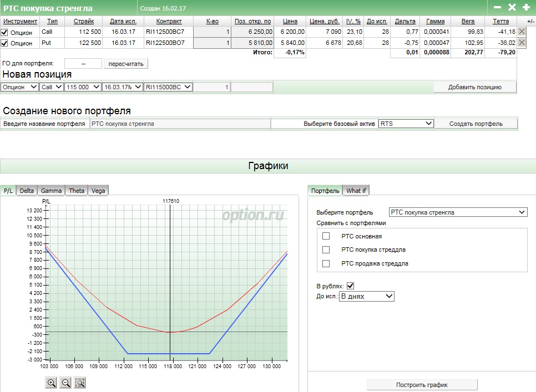Switch to the Theta chart tab

pos(77,191)
